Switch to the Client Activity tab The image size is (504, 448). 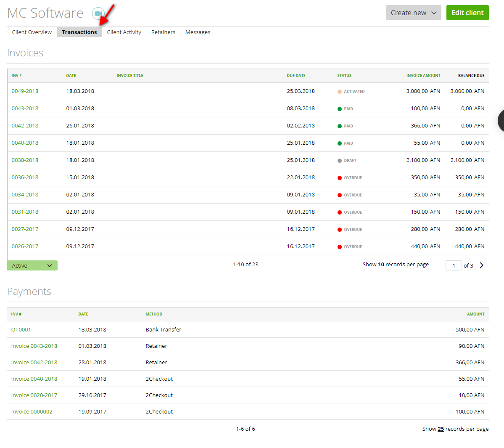tap(124, 32)
